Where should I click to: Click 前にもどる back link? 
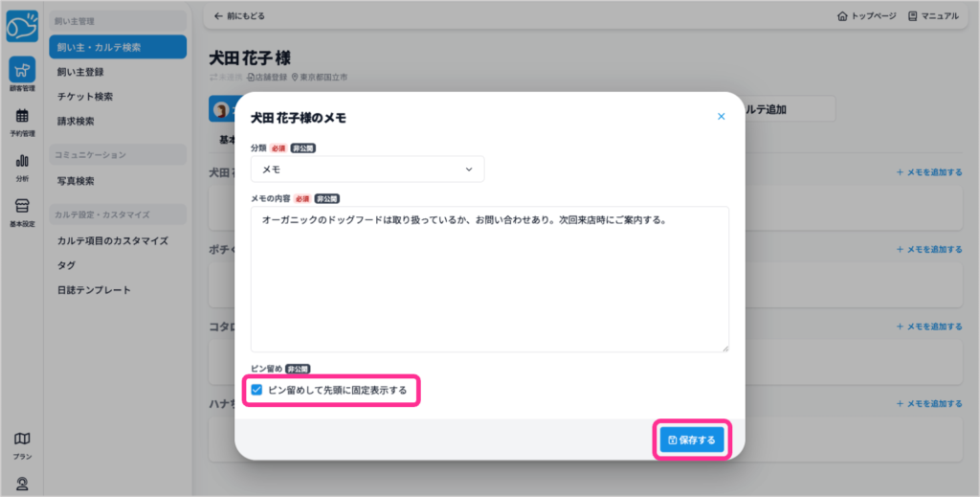pos(240,16)
